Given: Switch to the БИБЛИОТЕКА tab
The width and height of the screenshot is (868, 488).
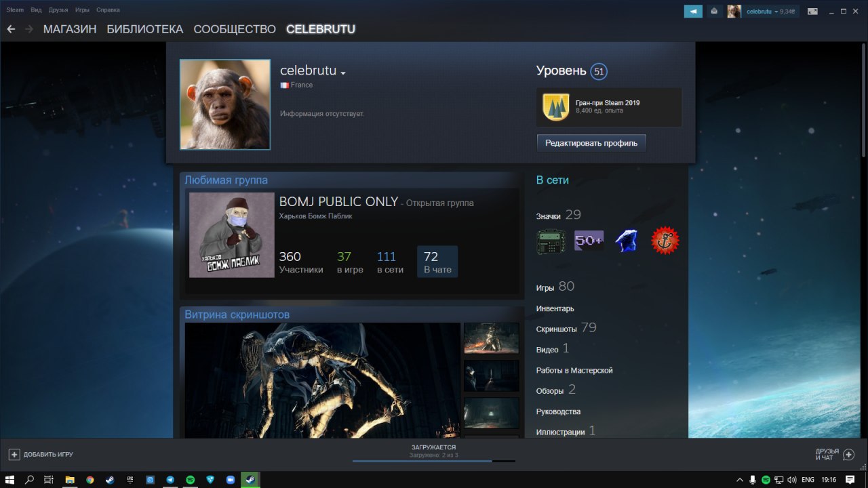Looking at the screenshot, I should [x=144, y=29].
